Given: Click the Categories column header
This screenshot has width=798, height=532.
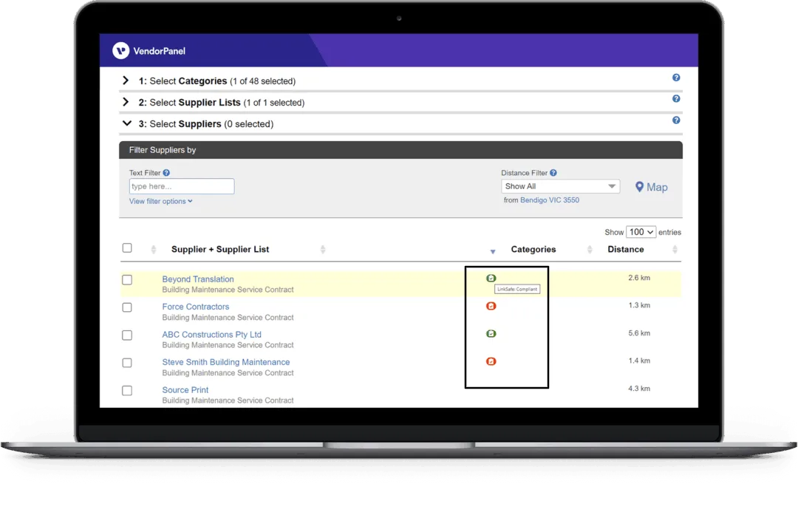Looking at the screenshot, I should [x=533, y=249].
